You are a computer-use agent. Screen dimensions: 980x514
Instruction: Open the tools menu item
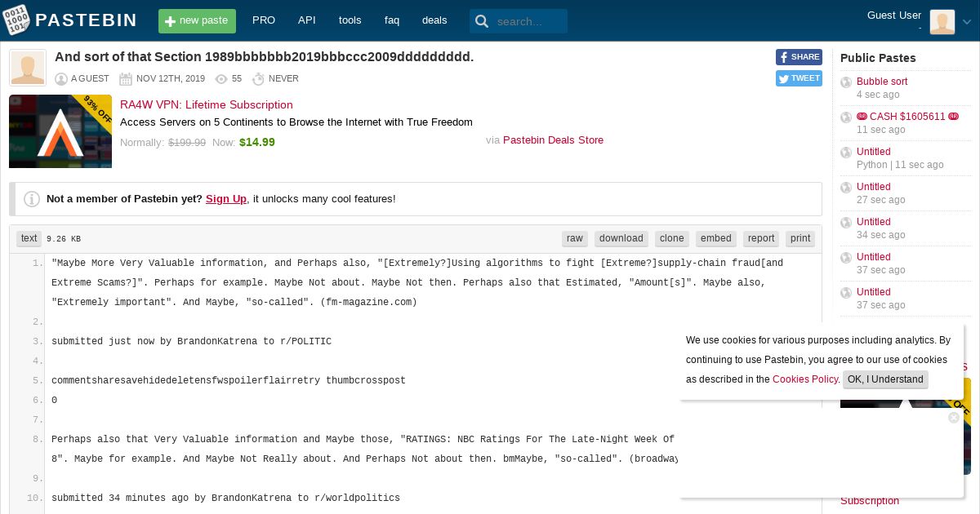point(350,20)
